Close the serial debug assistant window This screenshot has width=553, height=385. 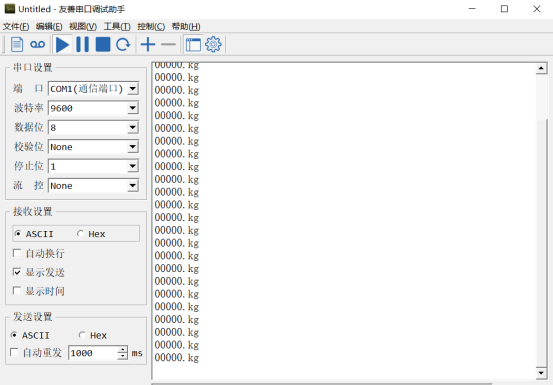[x=536, y=9]
